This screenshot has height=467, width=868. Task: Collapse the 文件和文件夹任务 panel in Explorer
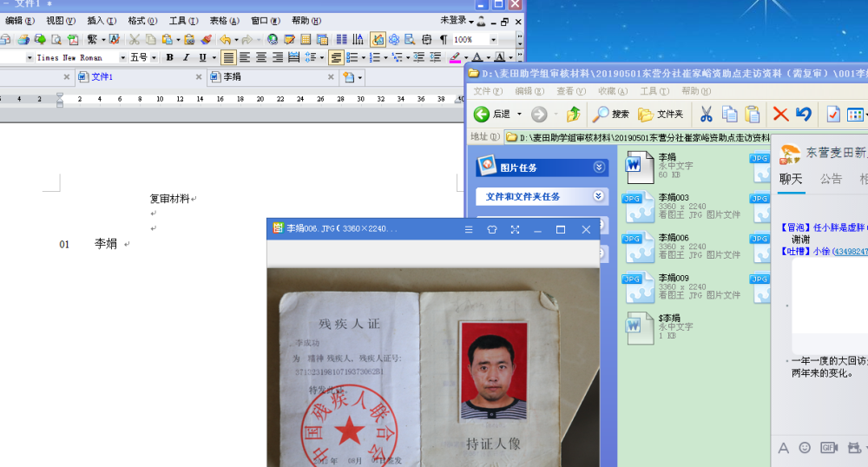pos(598,196)
